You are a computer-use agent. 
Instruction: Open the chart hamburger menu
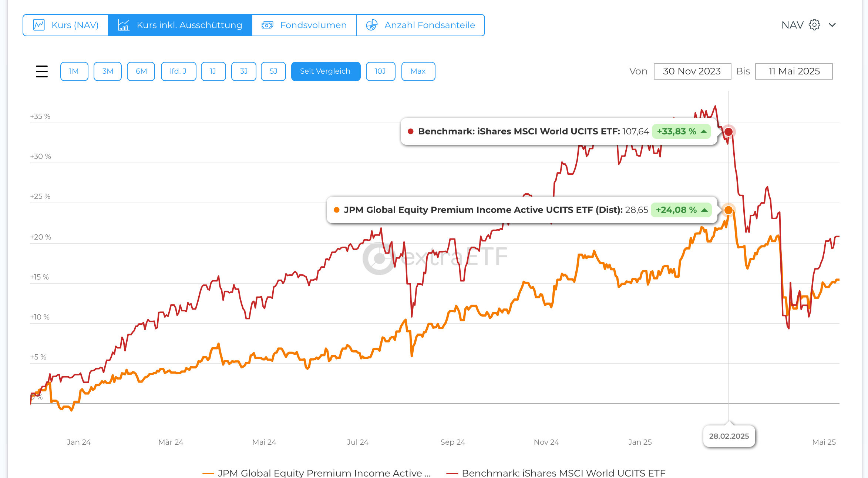[42, 71]
